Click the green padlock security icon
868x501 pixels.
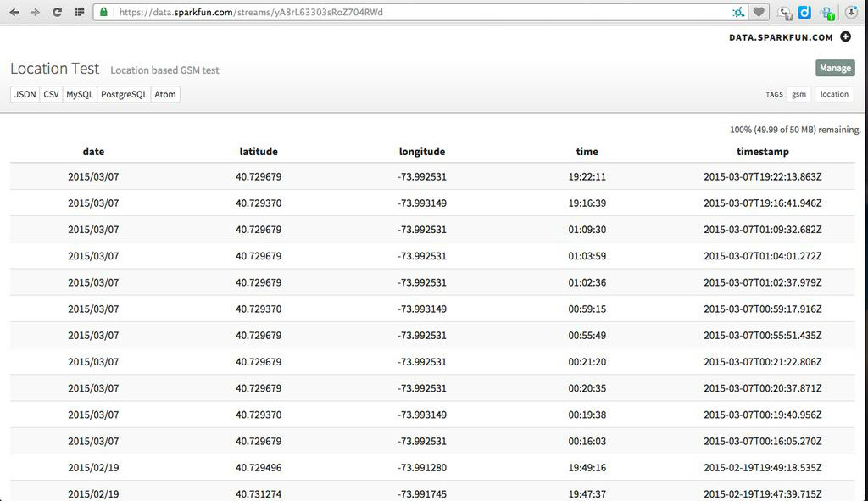pos(103,12)
